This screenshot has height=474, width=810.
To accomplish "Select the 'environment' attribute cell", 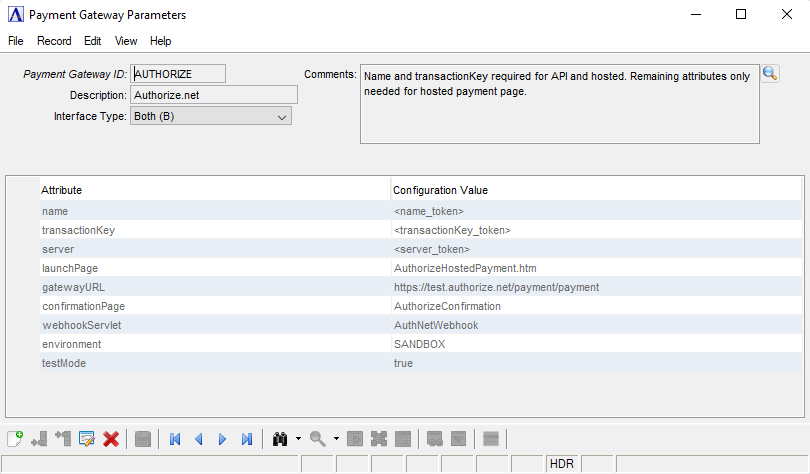I will [215, 344].
